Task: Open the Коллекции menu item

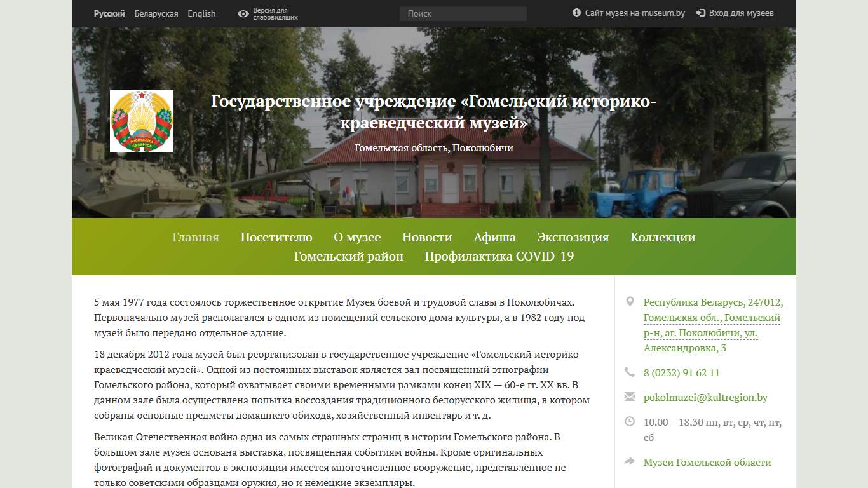Action: (663, 237)
